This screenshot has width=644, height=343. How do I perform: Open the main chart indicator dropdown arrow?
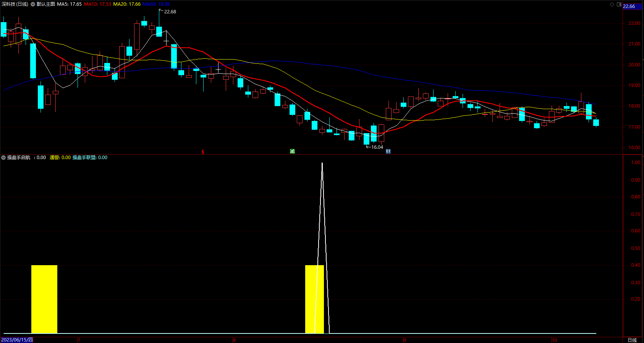coord(33,4)
